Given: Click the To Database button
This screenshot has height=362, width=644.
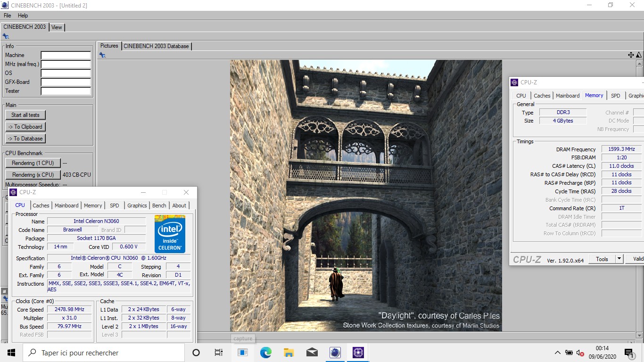Looking at the screenshot, I should (25, 139).
